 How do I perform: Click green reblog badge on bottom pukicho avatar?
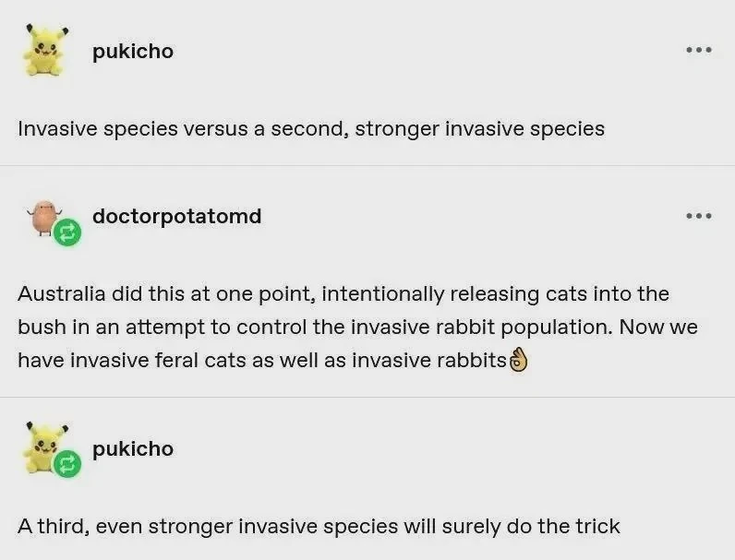pos(67,463)
